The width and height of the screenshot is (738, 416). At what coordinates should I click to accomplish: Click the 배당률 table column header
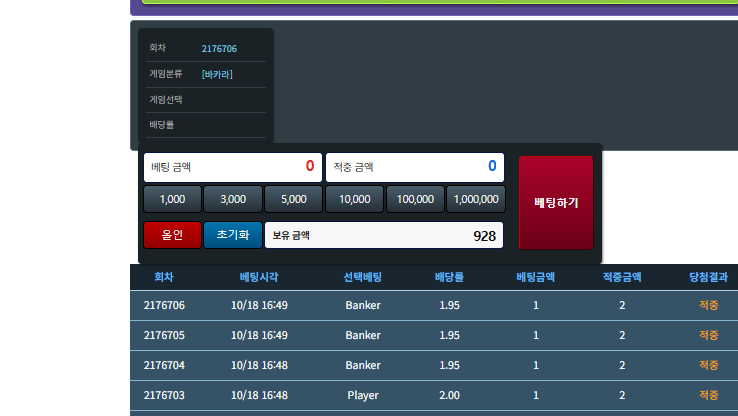pos(449,277)
